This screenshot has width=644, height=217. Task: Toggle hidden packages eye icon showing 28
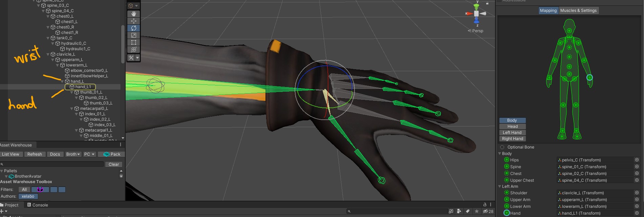488,211
